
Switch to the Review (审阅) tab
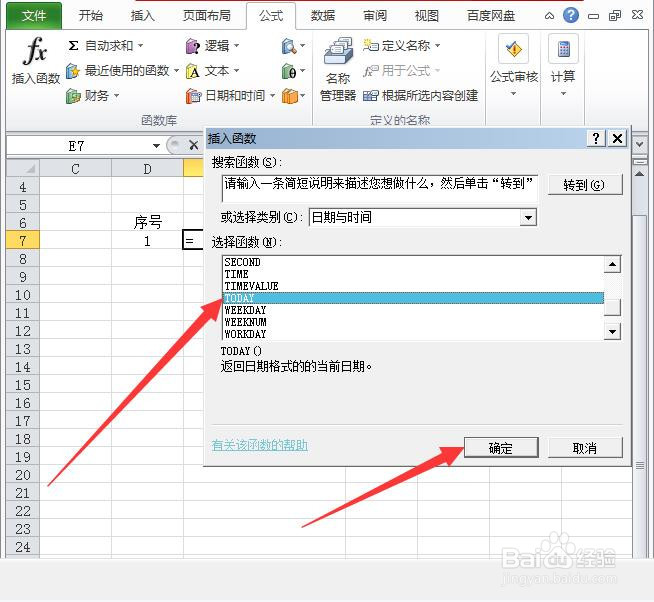tap(375, 16)
